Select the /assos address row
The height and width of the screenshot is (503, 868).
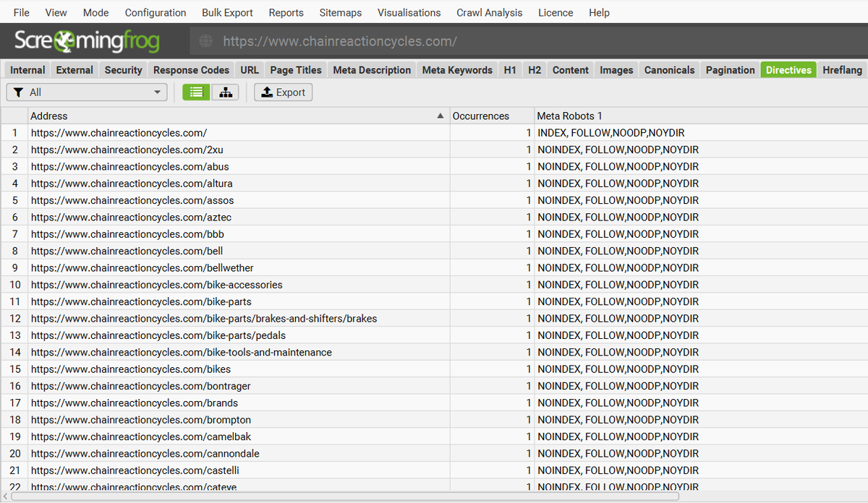434,200
